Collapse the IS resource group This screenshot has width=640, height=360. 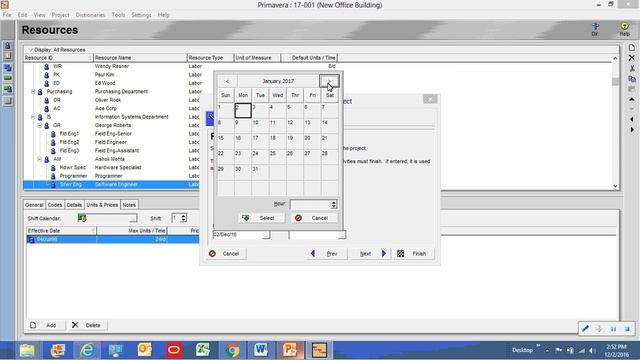(33, 117)
